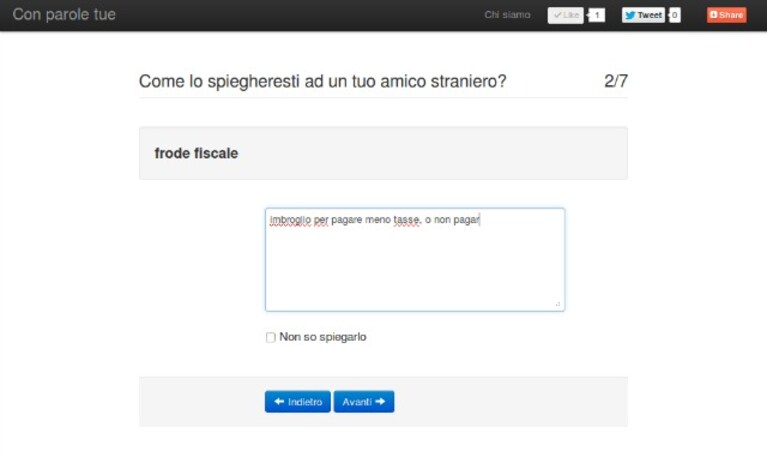Open the Tweet count bubble showing 0

pyautogui.click(x=675, y=15)
